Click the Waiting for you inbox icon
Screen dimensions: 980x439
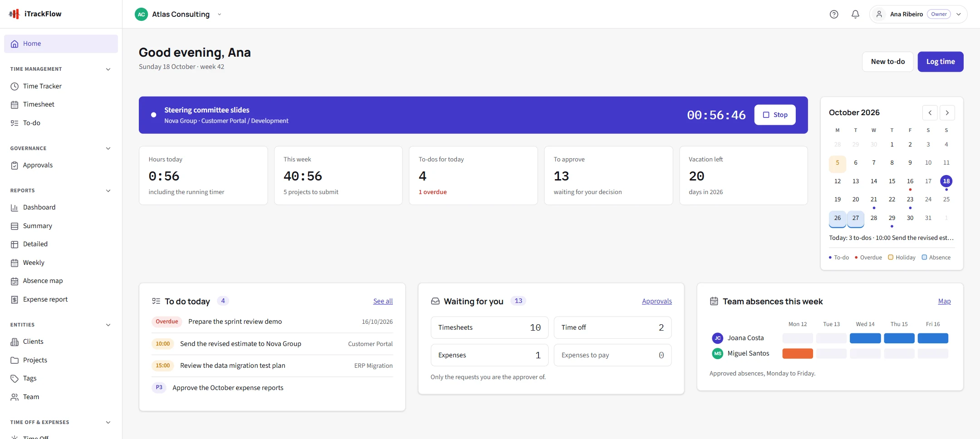coord(435,301)
